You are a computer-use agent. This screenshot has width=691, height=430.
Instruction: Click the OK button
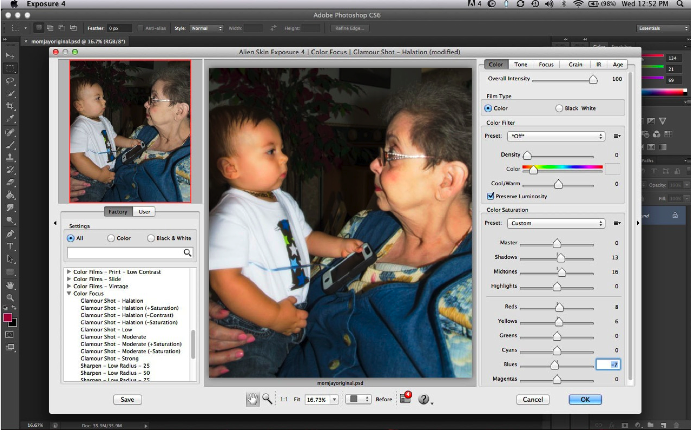[585, 400]
